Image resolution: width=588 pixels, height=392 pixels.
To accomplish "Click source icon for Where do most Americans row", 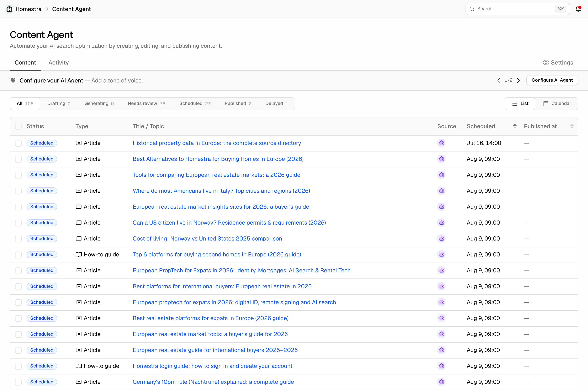I will coord(441,191).
